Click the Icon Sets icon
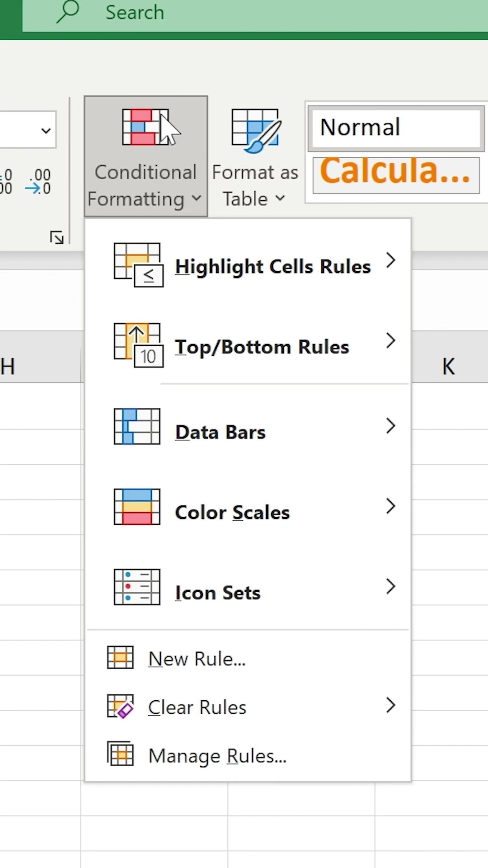Screen dimensions: 488x868 pyautogui.click(x=137, y=587)
